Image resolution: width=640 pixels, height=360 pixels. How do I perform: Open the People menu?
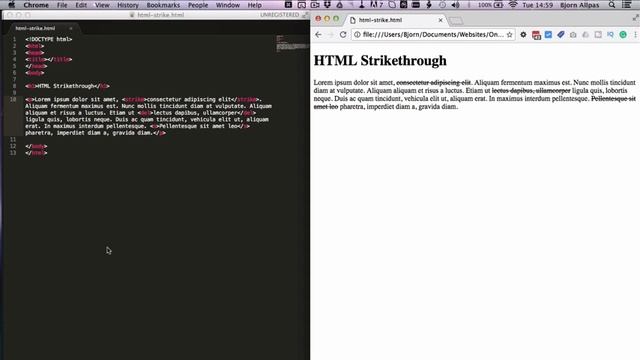198,5
